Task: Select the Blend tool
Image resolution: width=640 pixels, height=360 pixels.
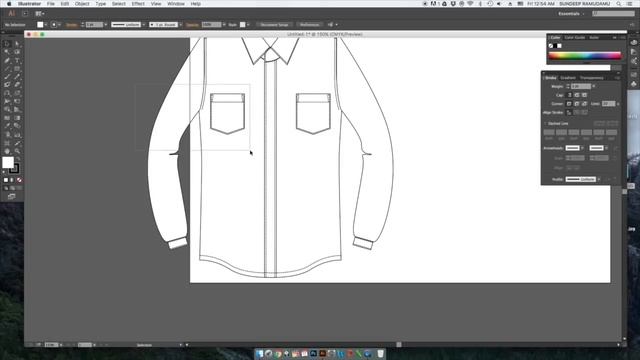Action: (x=17, y=126)
